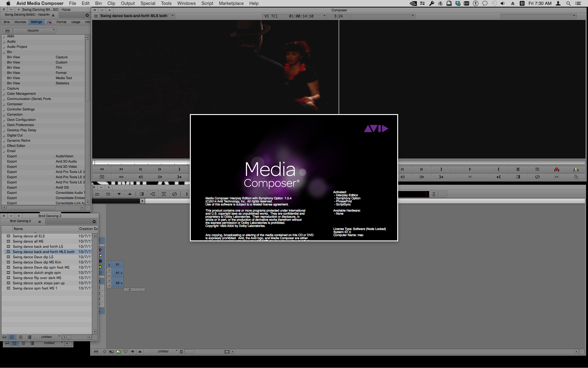Click Fast Forward button under source monitor
Viewport: 588px width, 368px height.
[121, 169]
